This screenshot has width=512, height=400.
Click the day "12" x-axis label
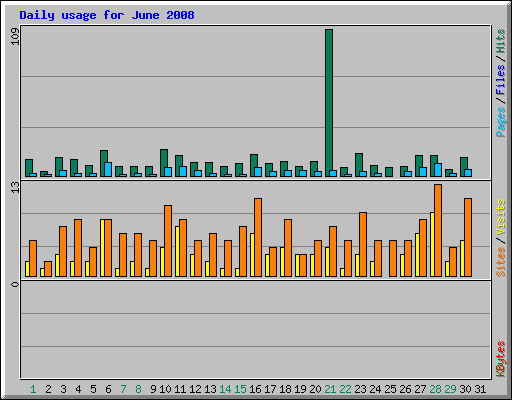[x=195, y=389]
